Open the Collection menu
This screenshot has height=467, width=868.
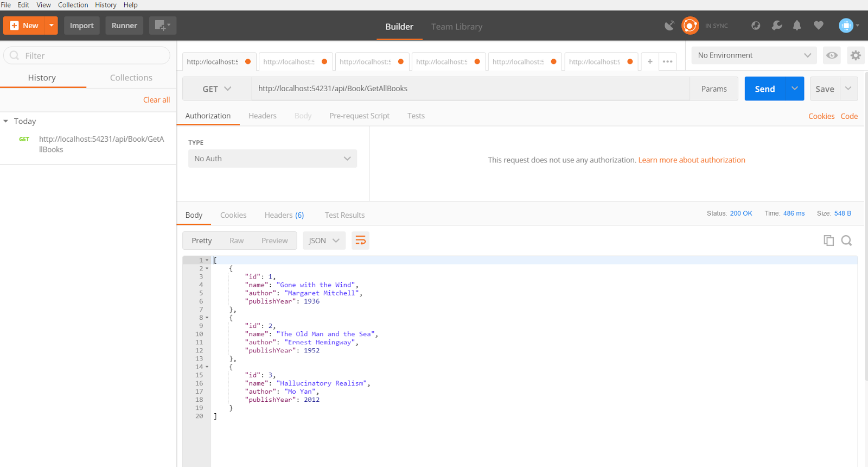[73, 5]
